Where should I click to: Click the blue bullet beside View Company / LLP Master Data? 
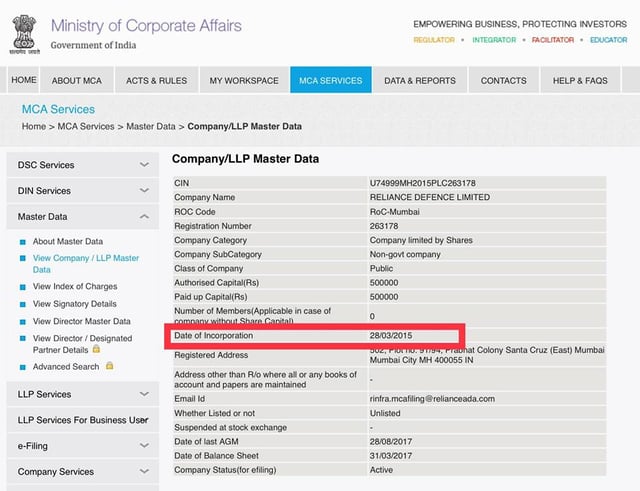[23, 259]
